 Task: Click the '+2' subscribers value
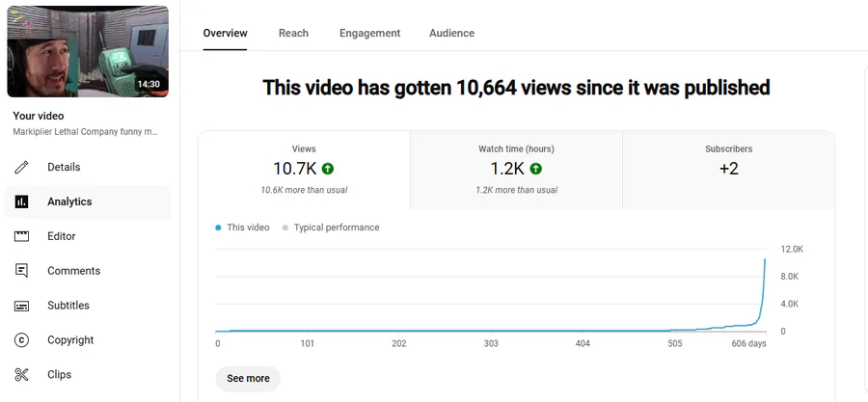728,168
